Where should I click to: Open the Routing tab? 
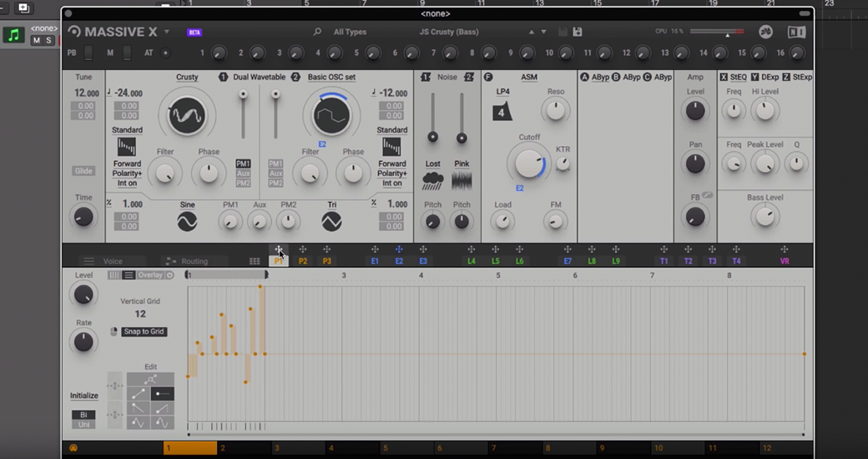(194, 261)
